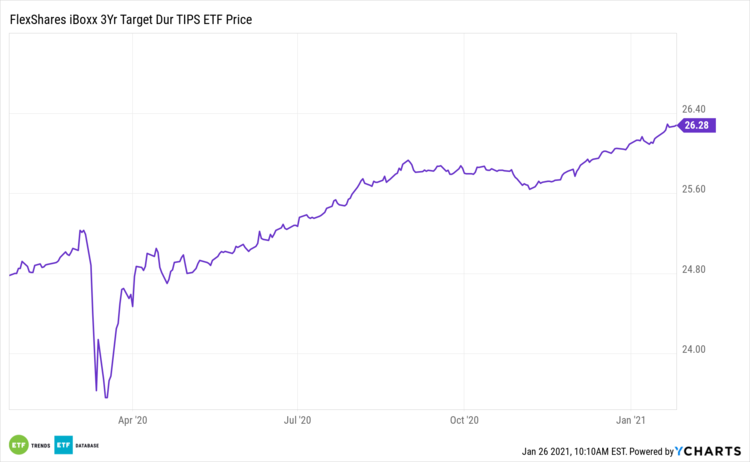Screen dimensions: 750x462
Task: Click the purple 26.28 price tag
Action: point(696,125)
